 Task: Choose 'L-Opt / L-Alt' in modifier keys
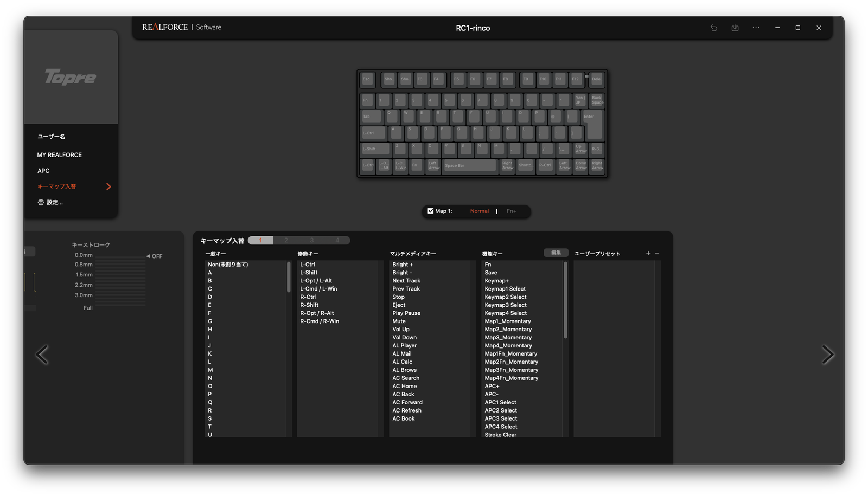[316, 281]
